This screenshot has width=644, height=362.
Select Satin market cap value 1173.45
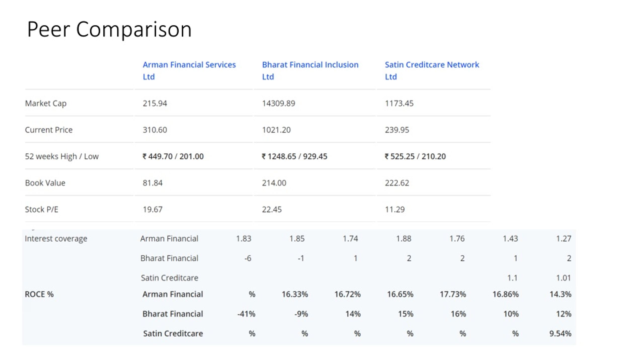[399, 103]
